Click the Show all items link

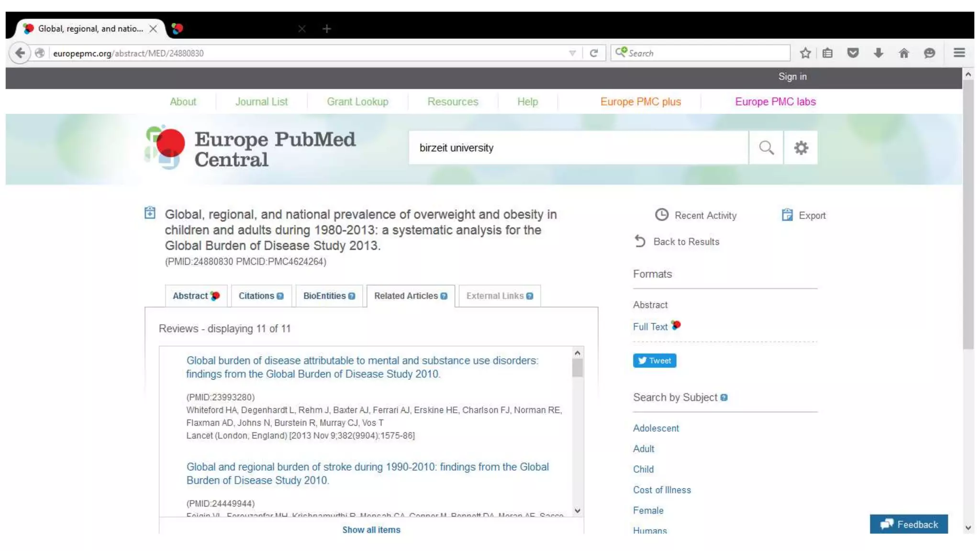[371, 530]
